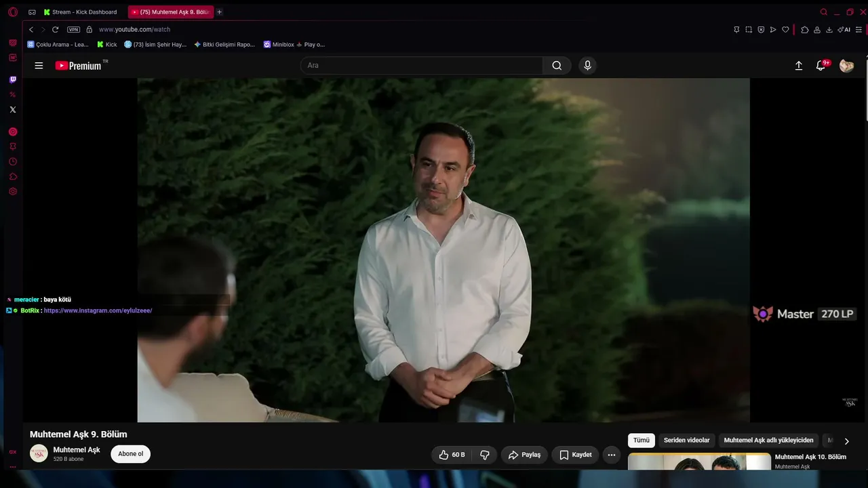Viewport: 868px width, 488px height.
Task: Click the YouTube upload arrow icon
Action: pyautogui.click(x=799, y=66)
